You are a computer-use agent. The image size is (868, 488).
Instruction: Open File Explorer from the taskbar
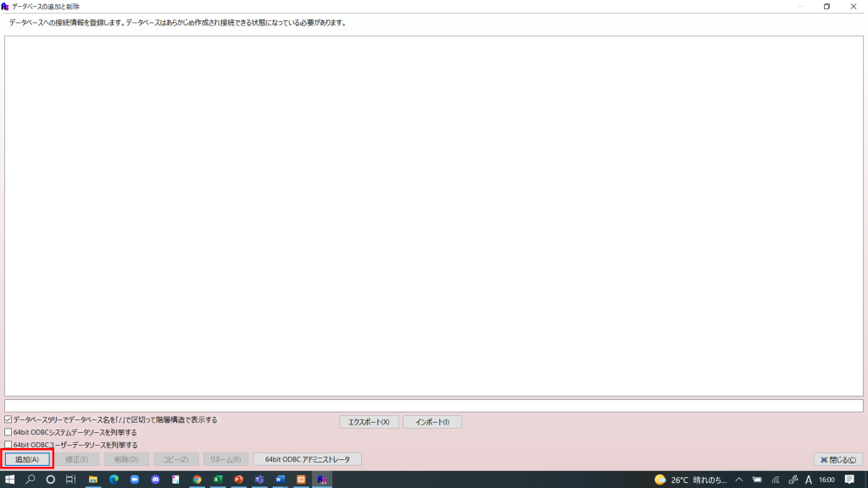pos(93,480)
